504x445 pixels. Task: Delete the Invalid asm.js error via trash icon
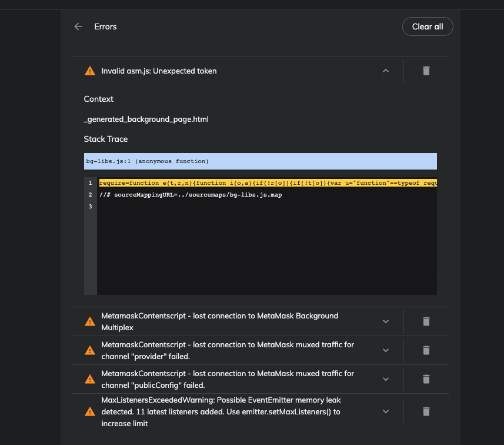[426, 71]
